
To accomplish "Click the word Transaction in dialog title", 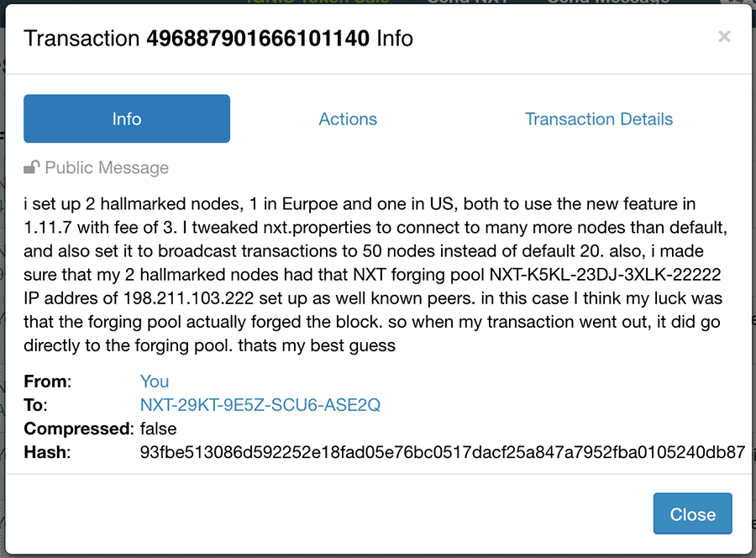I will (x=81, y=38).
